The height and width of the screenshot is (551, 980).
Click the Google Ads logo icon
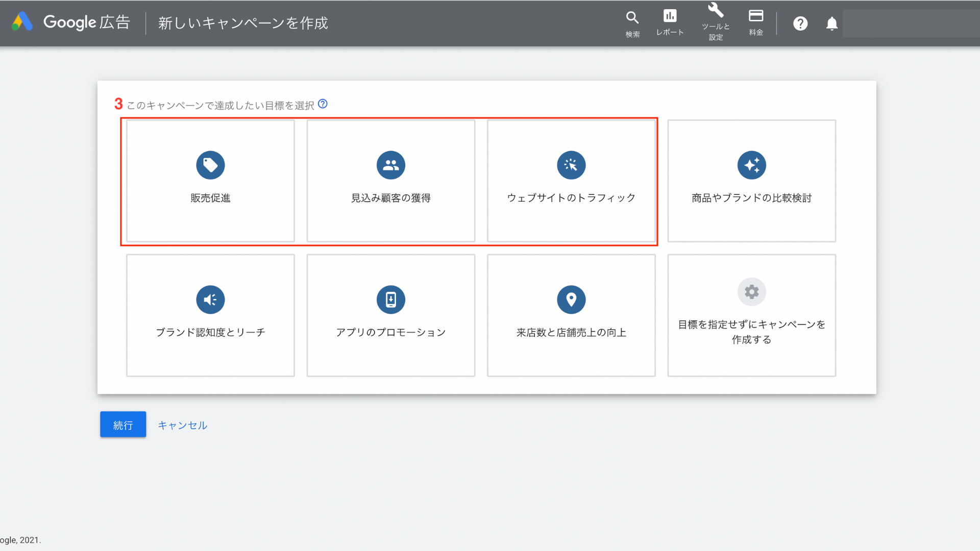pyautogui.click(x=22, y=22)
